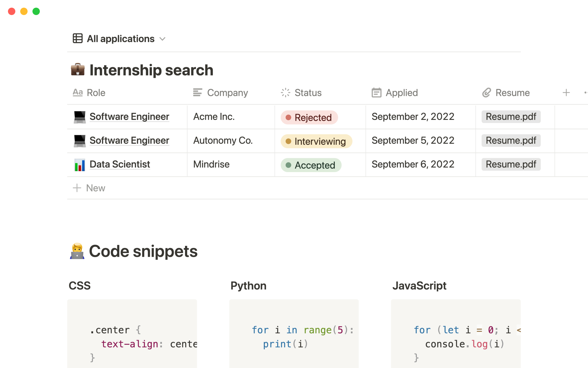Click the plus to add a new column
The height and width of the screenshot is (368, 588).
click(x=566, y=92)
